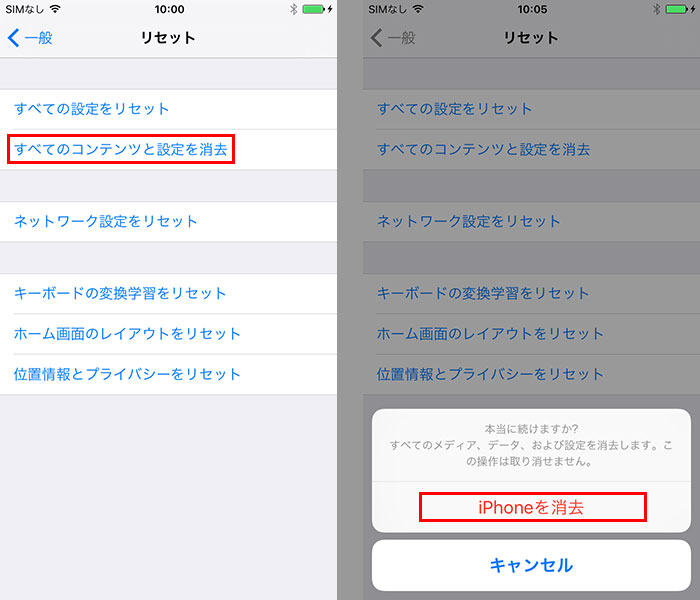Tap the 本当に続けますか? dialog message
The image size is (700, 600).
point(531,429)
